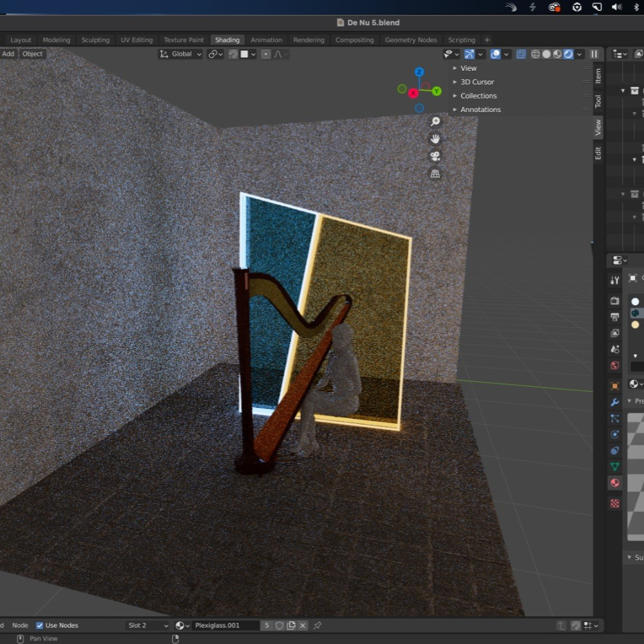Switch perspective/orthographic with the grid icon
The image size is (644, 644).
pyautogui.click(x=435, y=174)
